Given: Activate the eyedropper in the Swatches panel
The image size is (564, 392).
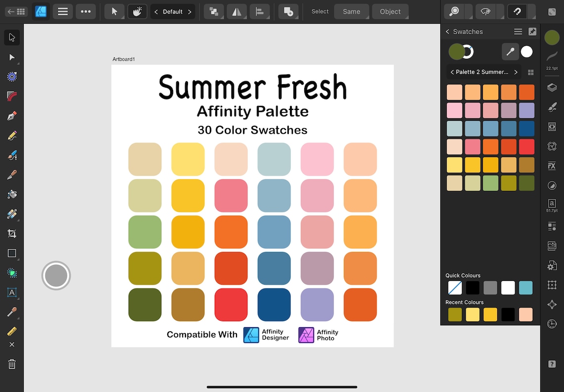Looking at the screenshot, I should [x=510, y=51].
